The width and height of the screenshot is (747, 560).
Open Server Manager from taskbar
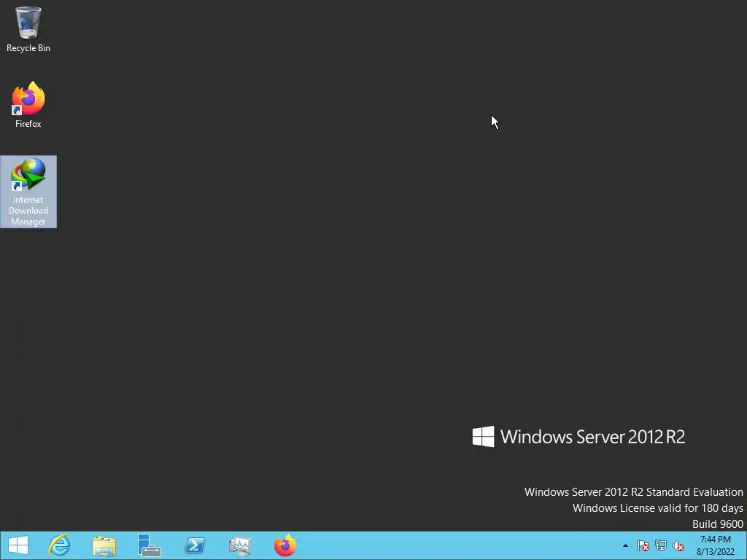click(149, 545)
